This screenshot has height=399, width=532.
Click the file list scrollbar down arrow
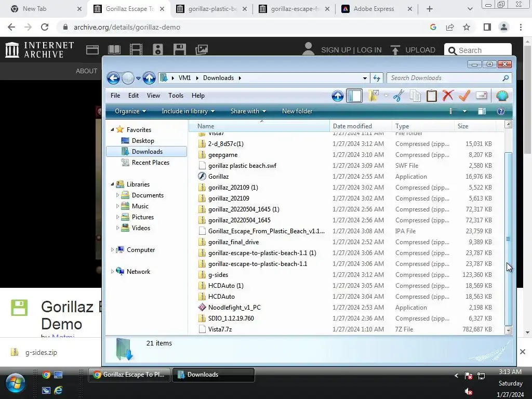(508, 330)
